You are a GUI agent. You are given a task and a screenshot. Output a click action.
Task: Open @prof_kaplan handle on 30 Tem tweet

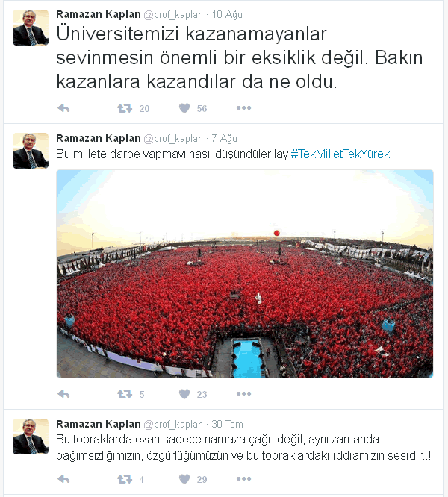(x=173, y=425)
